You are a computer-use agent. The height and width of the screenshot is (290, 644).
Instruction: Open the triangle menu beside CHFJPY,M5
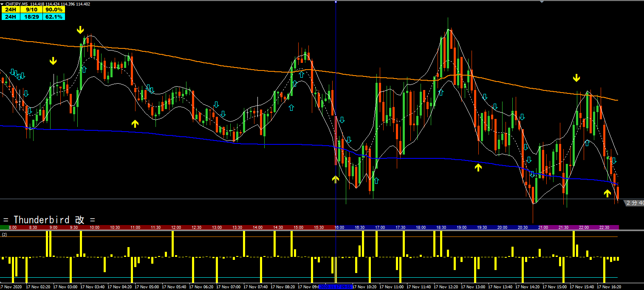point(2,4)
